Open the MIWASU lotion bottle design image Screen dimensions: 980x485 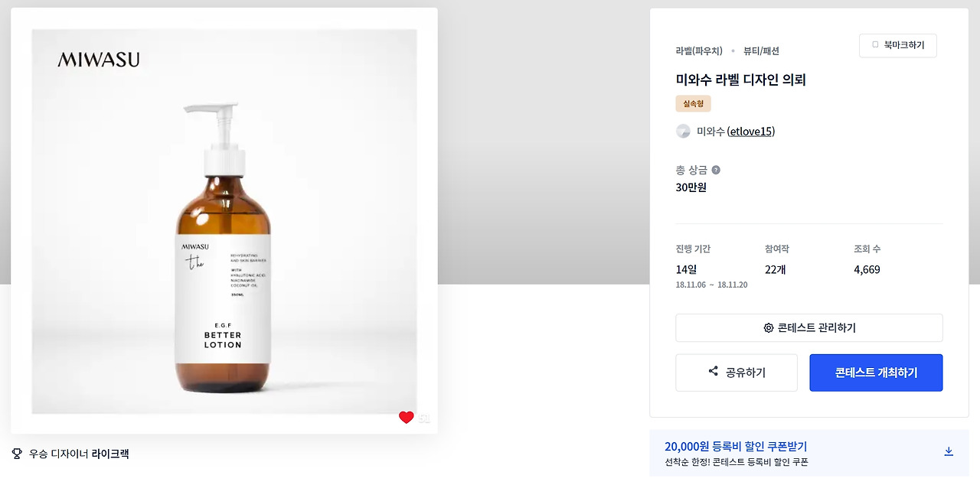coord(224,222)
